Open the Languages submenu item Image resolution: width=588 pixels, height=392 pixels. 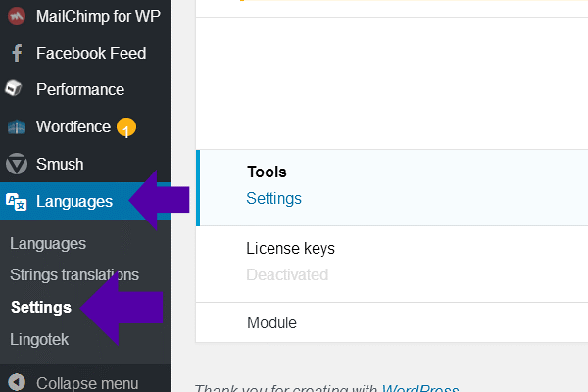pyautogui.click(x=47, y=243)
